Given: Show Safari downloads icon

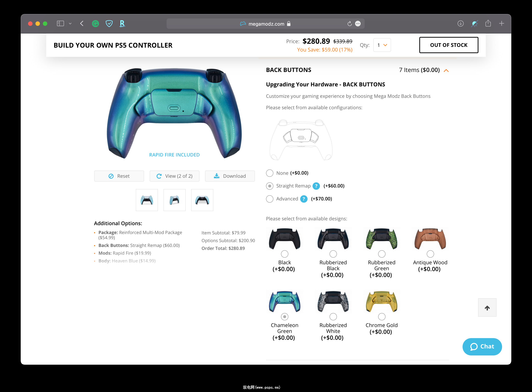Looking at the screenshot, I should click(x=461, y=23).
